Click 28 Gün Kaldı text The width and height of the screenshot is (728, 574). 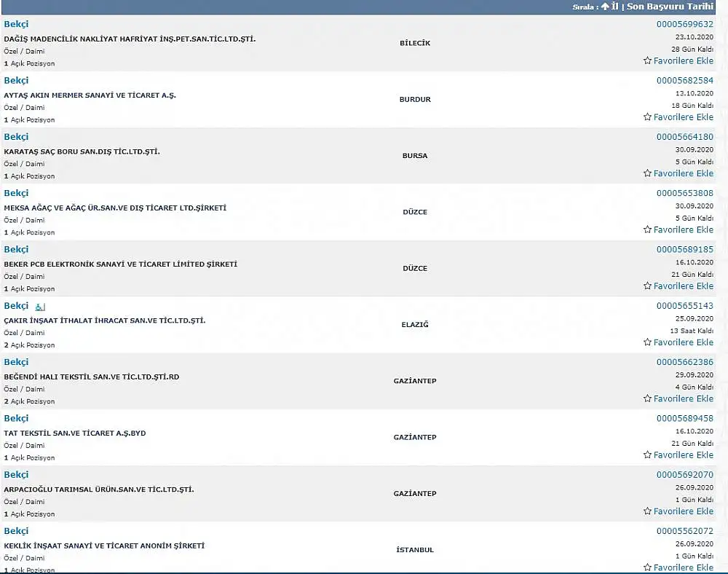pyautogui.click(x=692, y=50)
